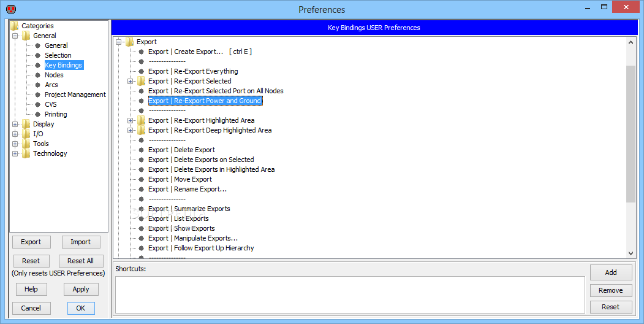Remove the selected shortcut
644x324 pixels.
pos(611,290)
